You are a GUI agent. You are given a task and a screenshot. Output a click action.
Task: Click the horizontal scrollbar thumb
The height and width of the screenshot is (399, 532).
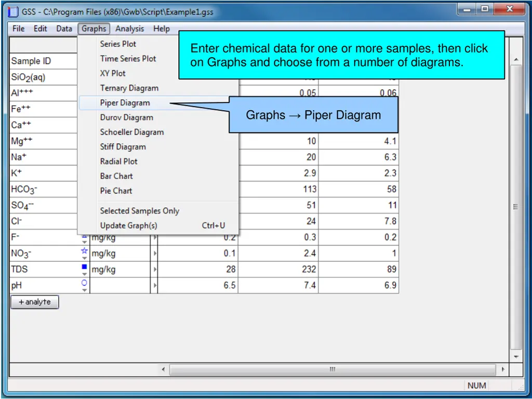(x=332, y=369)
